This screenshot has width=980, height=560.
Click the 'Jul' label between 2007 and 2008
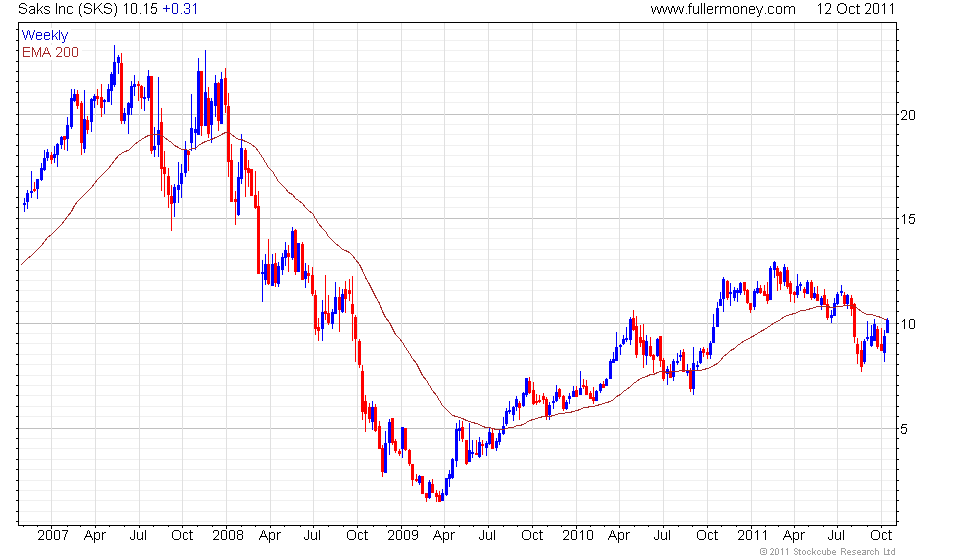138,536
